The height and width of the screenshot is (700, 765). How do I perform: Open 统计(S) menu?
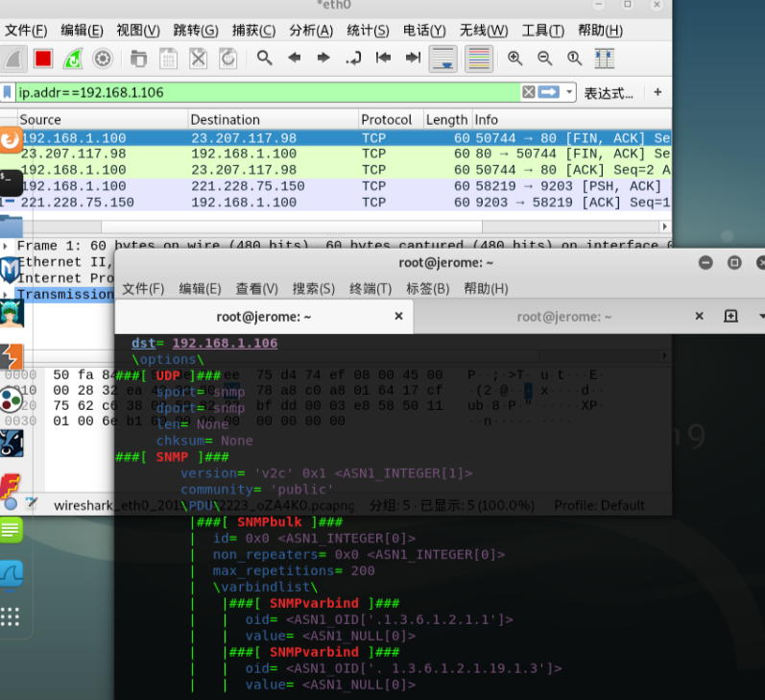point(368,31)
